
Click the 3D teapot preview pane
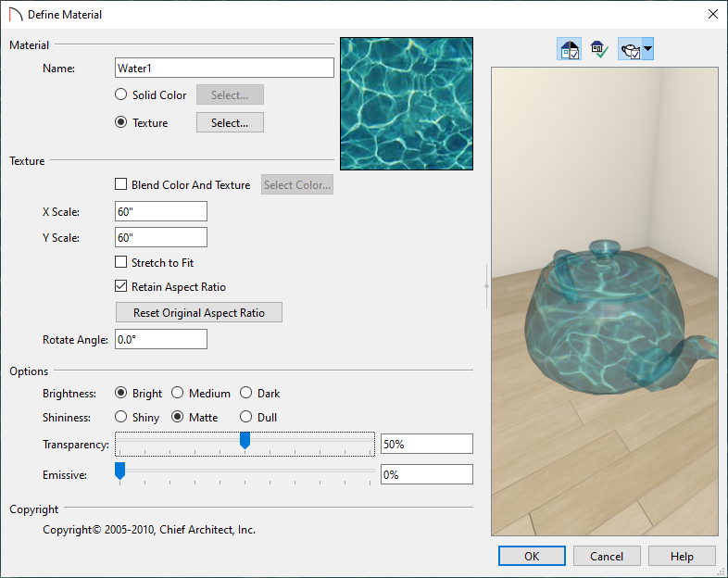tap(605, 301)
